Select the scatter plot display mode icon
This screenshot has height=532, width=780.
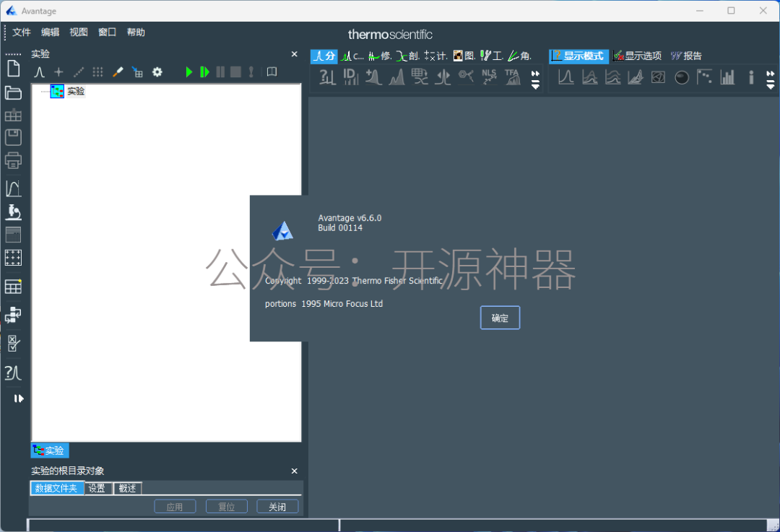point(704,77)
